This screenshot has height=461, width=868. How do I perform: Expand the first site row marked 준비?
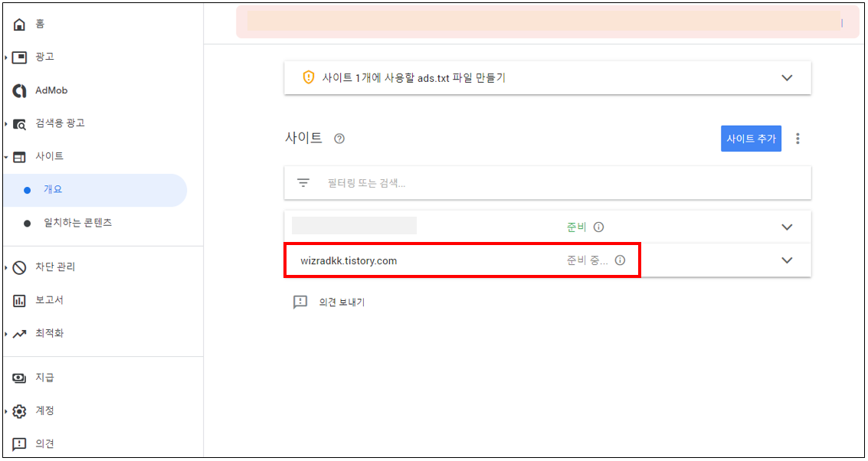787,227
